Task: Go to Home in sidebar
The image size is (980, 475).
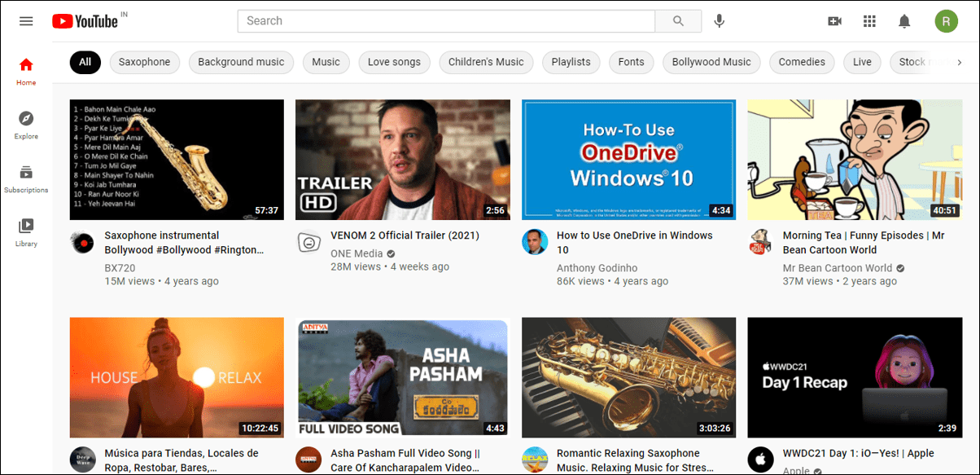Action: 26,72
